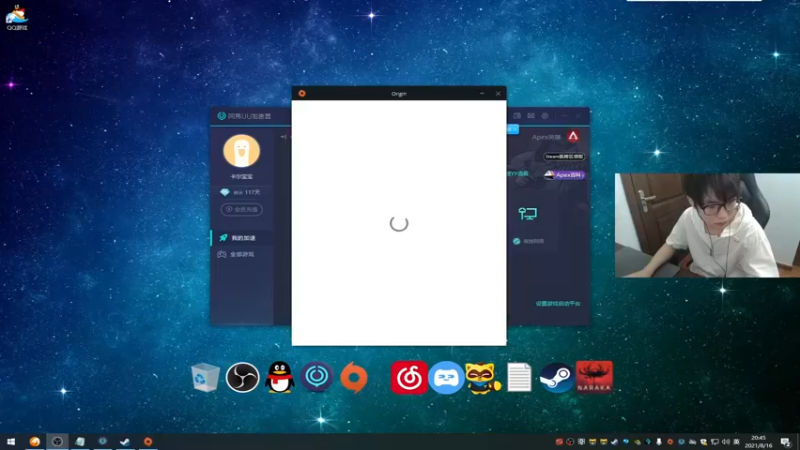Open QQ Games desktop shortcut
The height and width of the screenshot is (450, 800).
tap(16, 17)
